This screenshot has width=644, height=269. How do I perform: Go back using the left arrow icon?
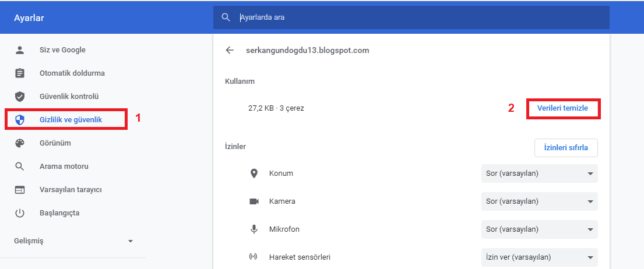[x=230, y=51]
